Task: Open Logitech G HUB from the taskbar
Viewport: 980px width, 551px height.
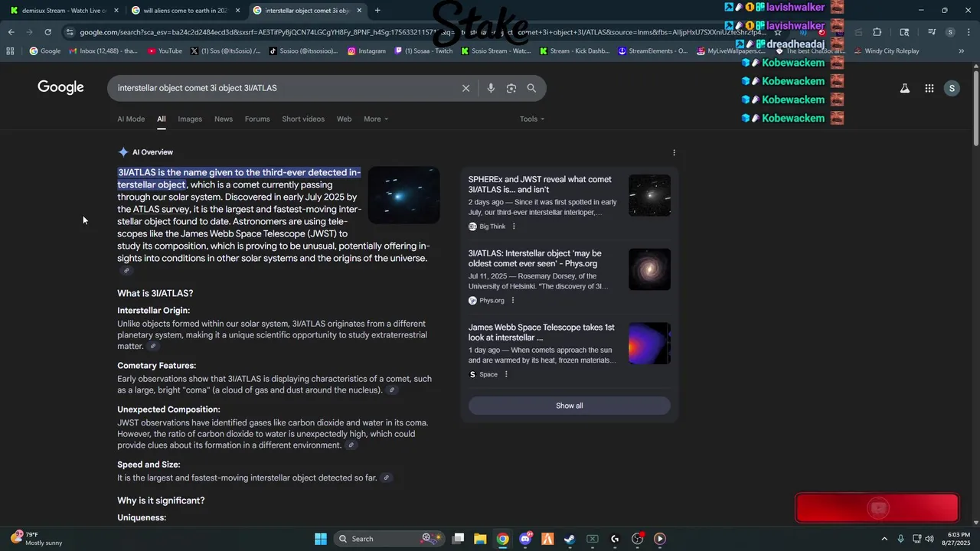Action: click(615, 539)
